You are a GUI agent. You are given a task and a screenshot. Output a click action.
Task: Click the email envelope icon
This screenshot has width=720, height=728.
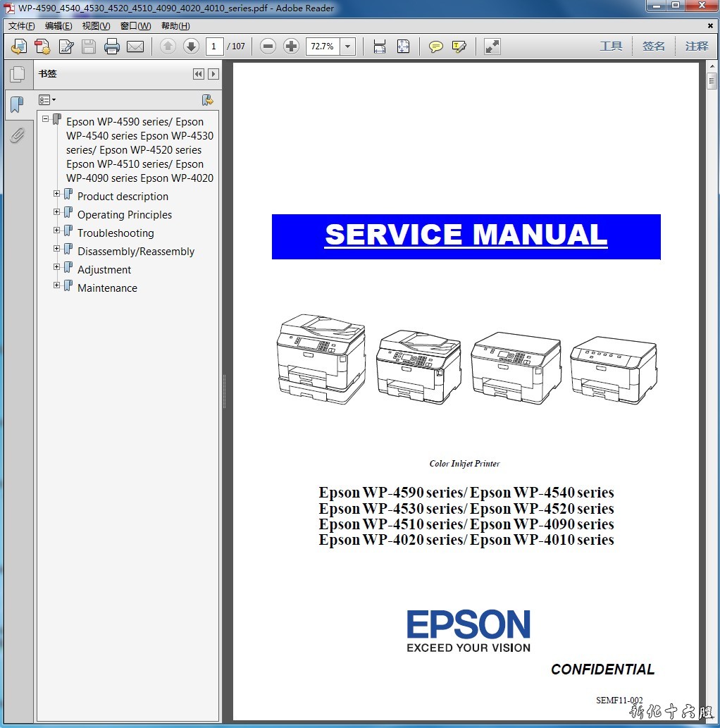135,47
